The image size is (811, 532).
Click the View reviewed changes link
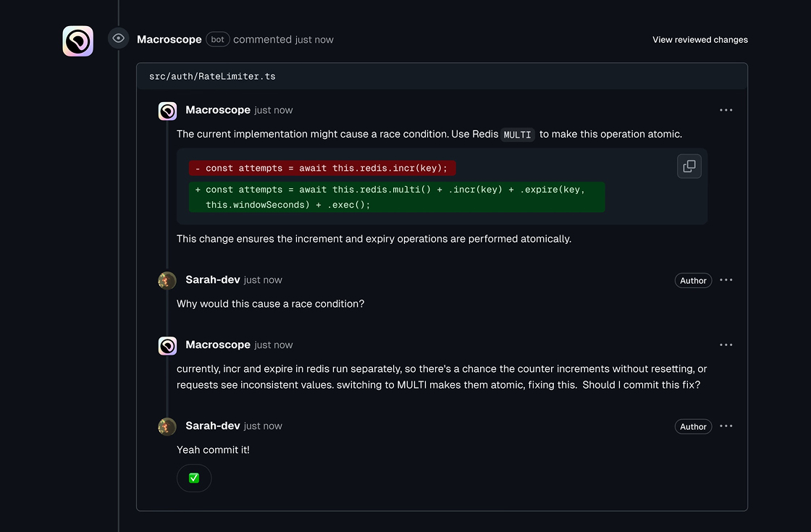tap(699, 39)
